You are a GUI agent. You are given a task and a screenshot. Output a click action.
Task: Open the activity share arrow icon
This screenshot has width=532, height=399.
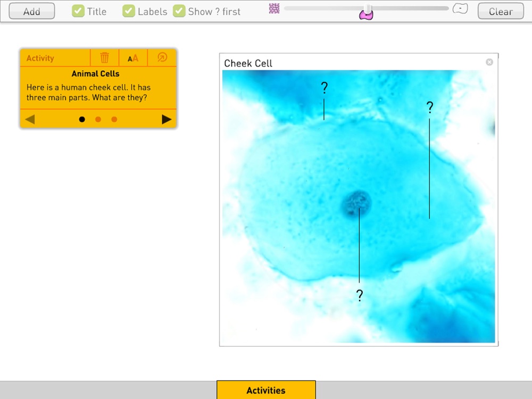click(x=162, y=57)
